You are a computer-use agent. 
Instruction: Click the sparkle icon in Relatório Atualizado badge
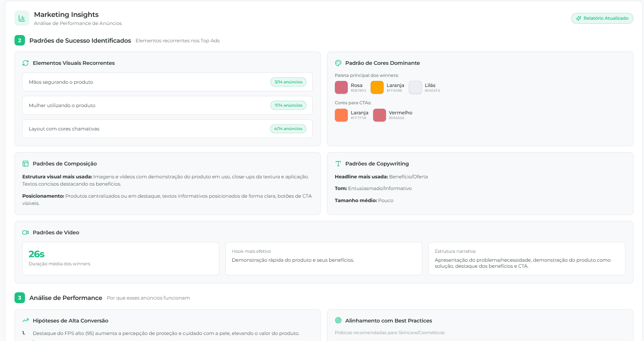579,19
